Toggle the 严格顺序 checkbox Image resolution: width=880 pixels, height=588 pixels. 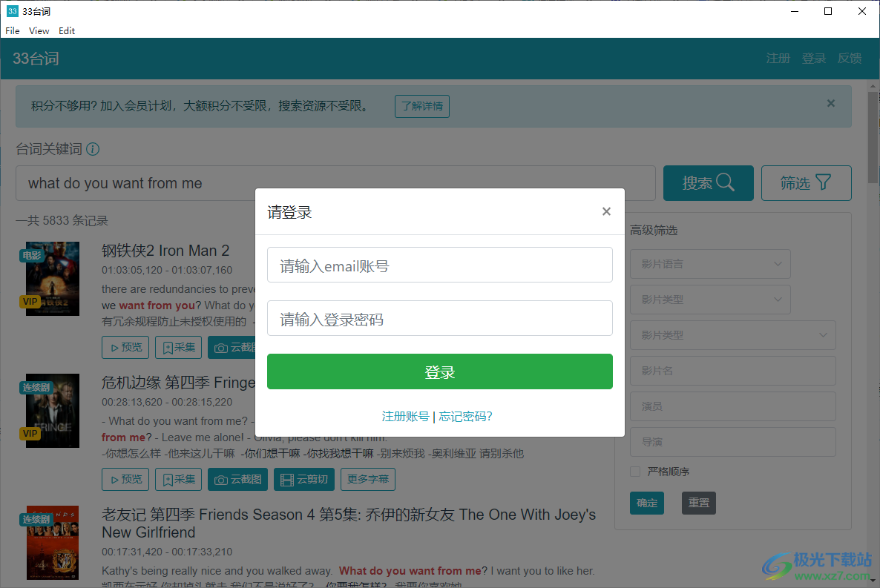[635, 472]
